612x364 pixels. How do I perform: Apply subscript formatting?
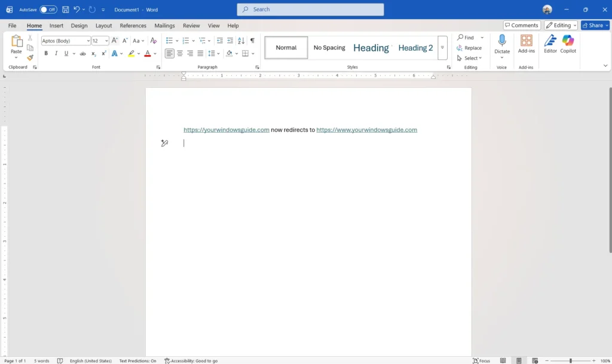pyautogui.click(x=93, y=53)
